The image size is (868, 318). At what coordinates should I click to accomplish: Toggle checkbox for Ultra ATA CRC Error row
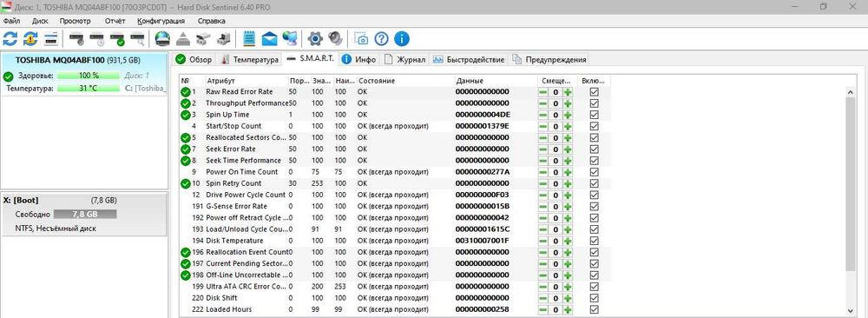[x=594, y=287]
